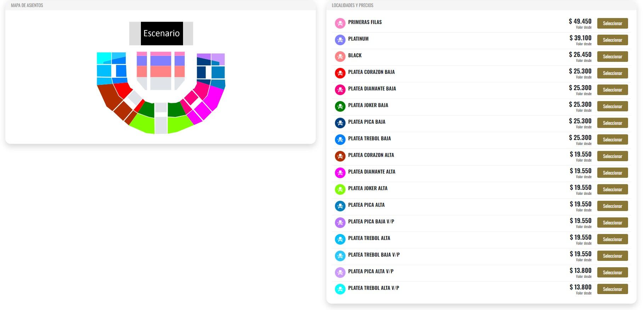Click the cyan PLATEA TREBOL ALTA V/P icon

[x=340, y=289]
